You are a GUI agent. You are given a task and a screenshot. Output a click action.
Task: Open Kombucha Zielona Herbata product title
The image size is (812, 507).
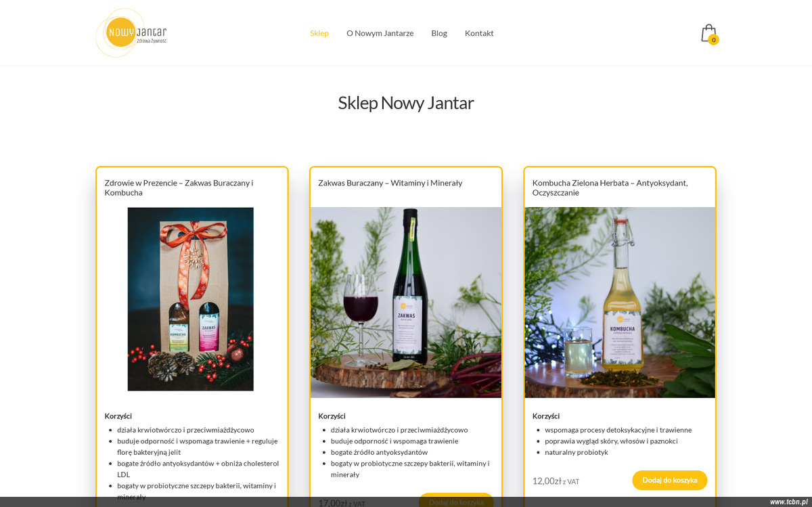pyautogui.click(x=610, y=188)
